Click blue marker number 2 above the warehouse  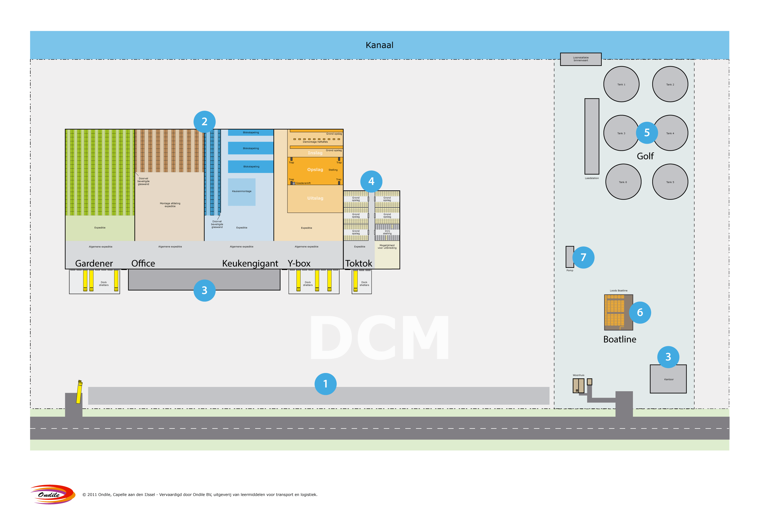(205, 121)
